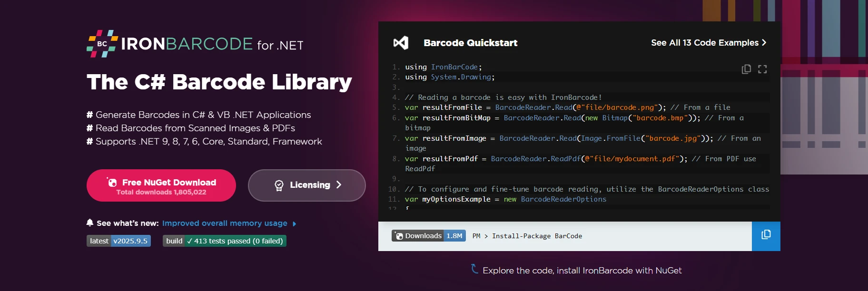Click the curved arrow beside Explore the code
The image size is (868, 291).
click(474, 269)
